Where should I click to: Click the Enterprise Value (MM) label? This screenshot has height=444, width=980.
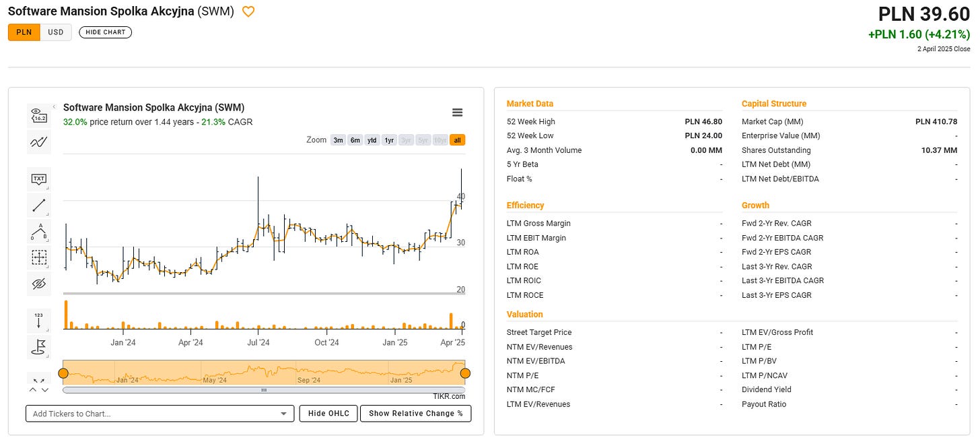pyautogui.click(x=781, y=136)
